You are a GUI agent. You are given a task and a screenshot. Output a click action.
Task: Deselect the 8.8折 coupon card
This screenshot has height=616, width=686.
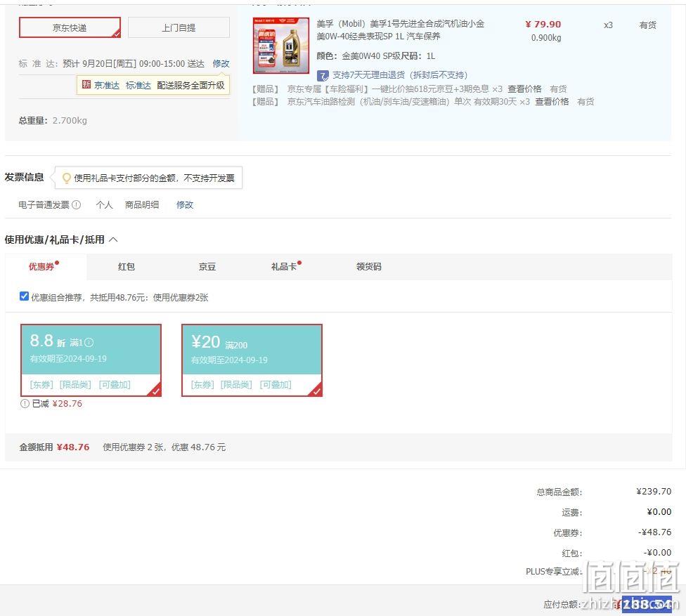click(x=91, y=360)
